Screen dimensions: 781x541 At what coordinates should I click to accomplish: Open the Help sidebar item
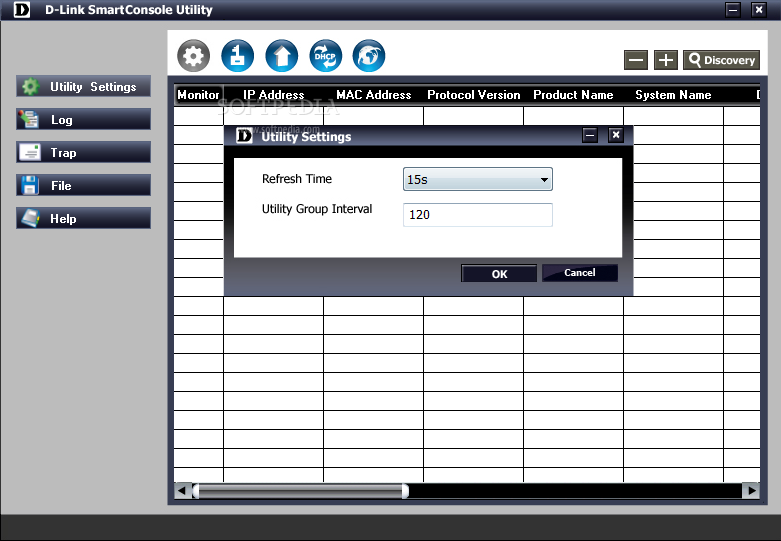(x=83, y=218)
